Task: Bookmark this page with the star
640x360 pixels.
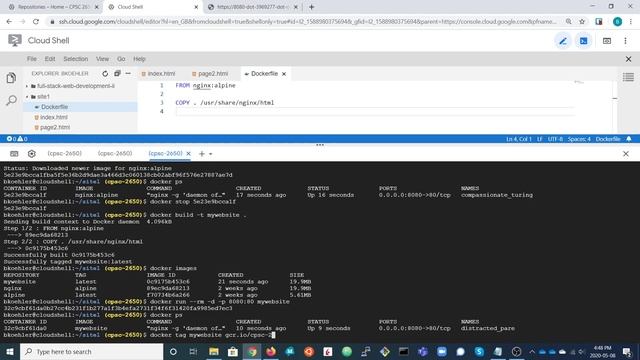Action: click(x=582, y=22)
